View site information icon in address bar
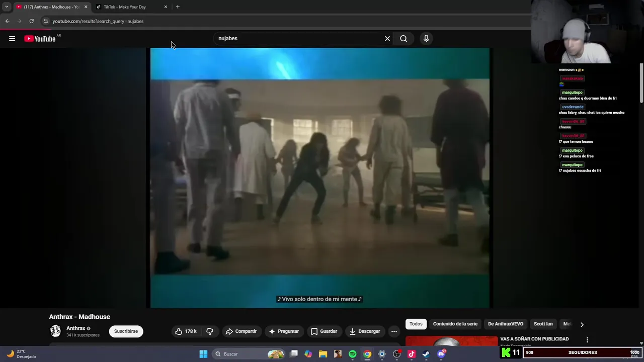This screenshot has width=644, height=362. coord(46,21)
